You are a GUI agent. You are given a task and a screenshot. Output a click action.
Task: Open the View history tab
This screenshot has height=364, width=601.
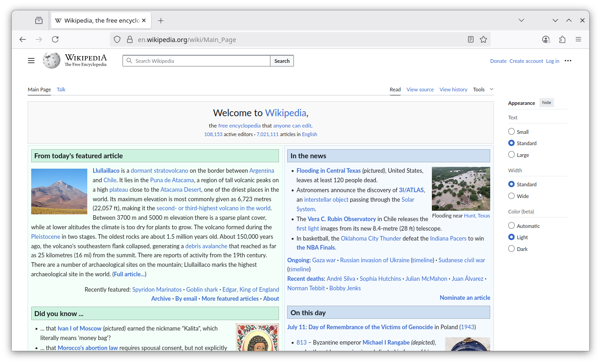[454, 90]
